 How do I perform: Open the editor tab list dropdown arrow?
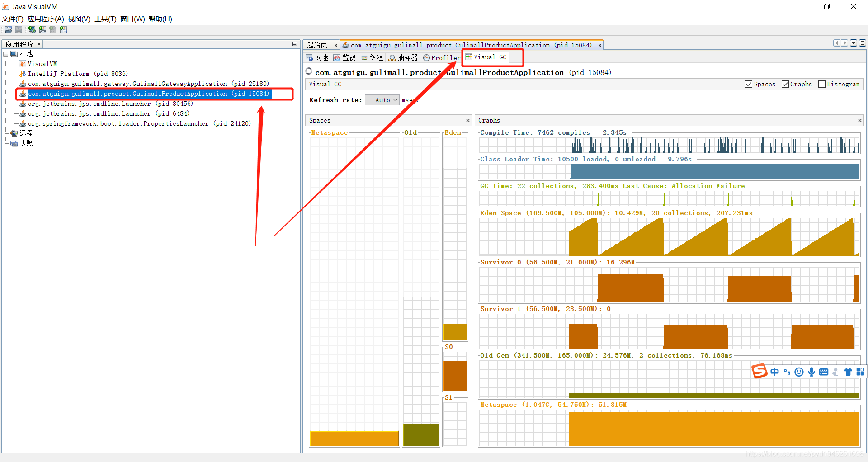point(854,43)
